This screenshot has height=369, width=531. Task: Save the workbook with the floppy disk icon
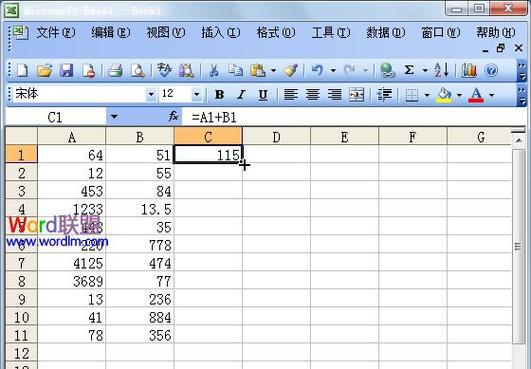point(66,70)
